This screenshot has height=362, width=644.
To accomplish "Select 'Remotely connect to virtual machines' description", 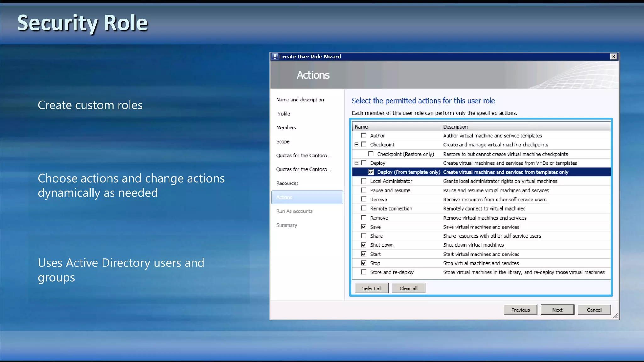I will point(484,209).
